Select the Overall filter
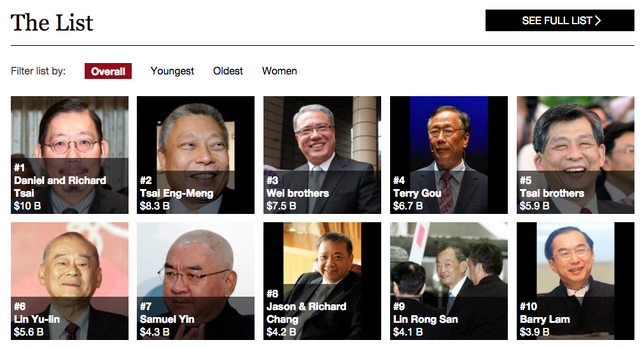This screenshot has height=347, width=644. (x=108, y=71)
